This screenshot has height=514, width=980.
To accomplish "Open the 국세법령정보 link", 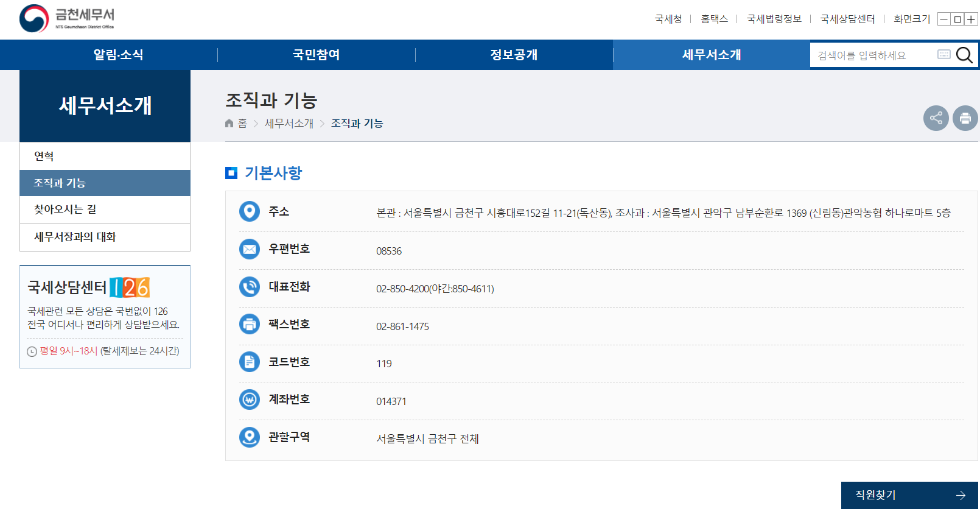I will click(774, 19).
